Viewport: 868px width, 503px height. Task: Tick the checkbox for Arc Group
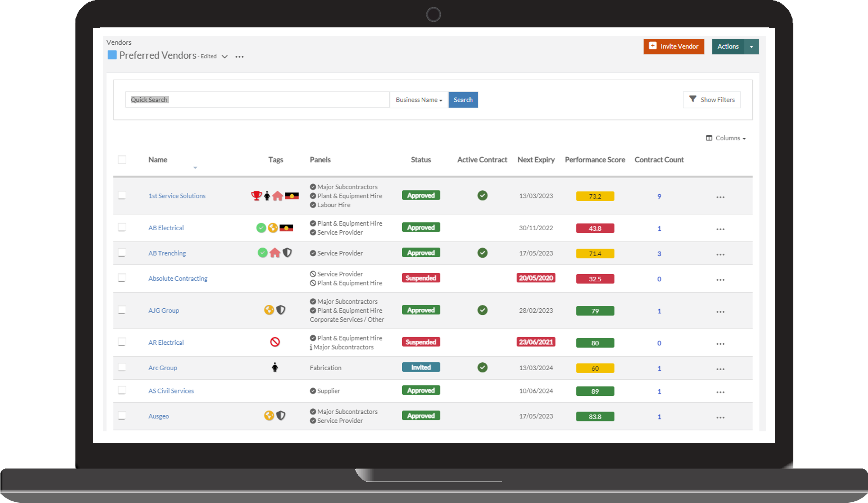point(122,367)
